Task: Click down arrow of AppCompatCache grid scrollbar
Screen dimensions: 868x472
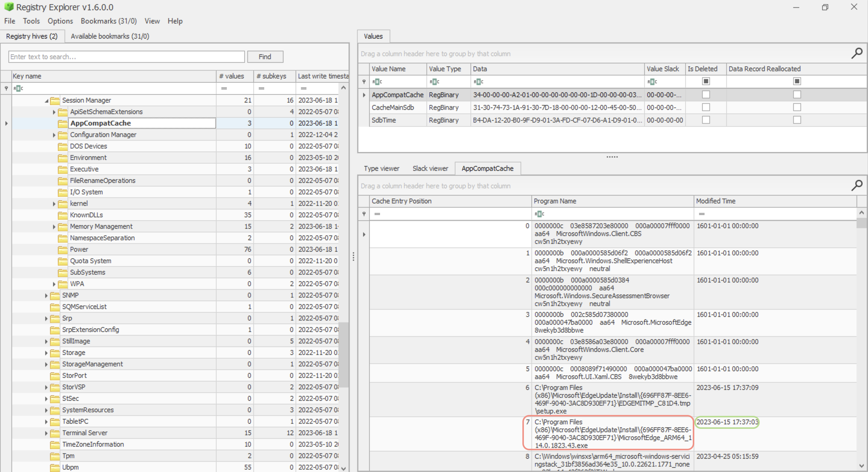Action: [x=861, y=466]
